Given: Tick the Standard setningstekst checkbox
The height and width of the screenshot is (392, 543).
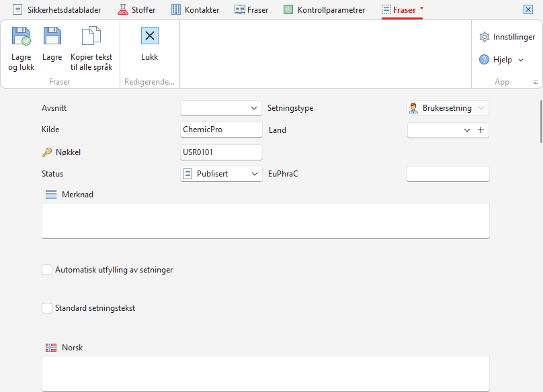Looking at the screenshot, I should 47,308.
